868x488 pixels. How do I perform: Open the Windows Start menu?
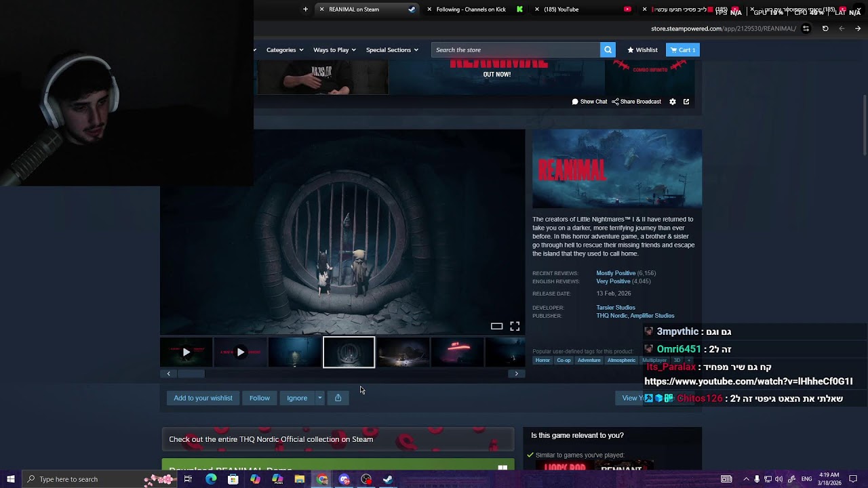[x=10, y=479]
